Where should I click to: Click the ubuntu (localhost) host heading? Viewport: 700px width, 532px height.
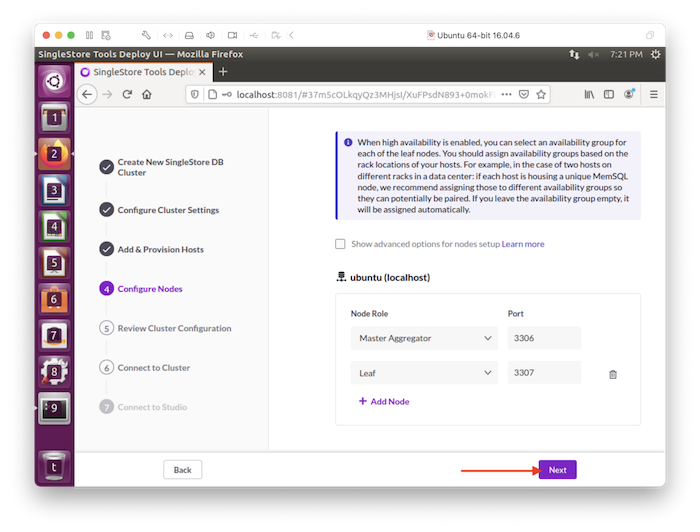(390, 277)
